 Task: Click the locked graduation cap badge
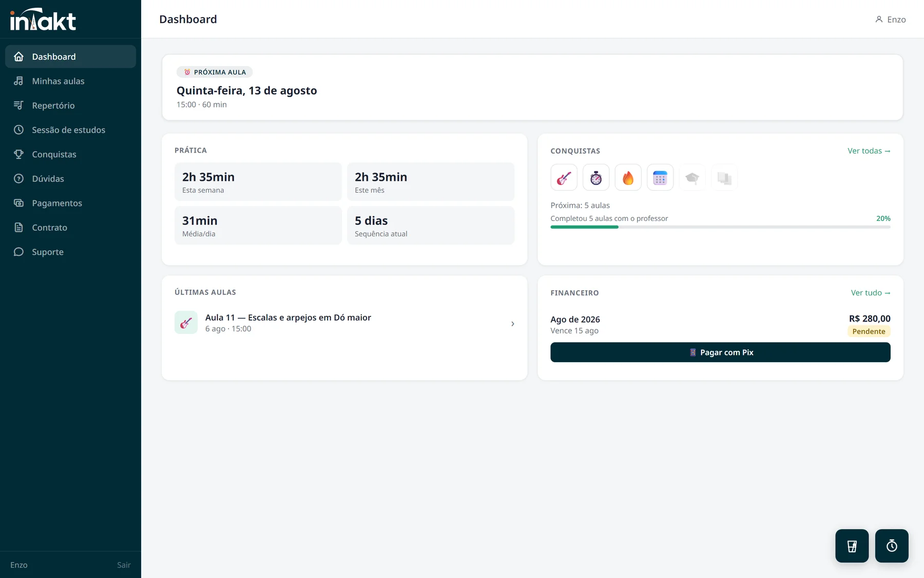692,178
